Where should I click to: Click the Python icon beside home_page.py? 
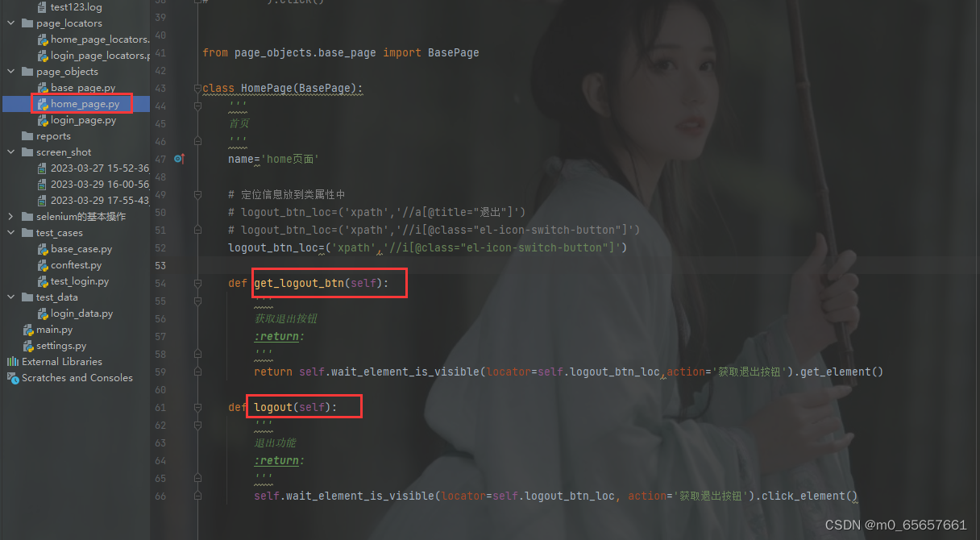point(43,104)
